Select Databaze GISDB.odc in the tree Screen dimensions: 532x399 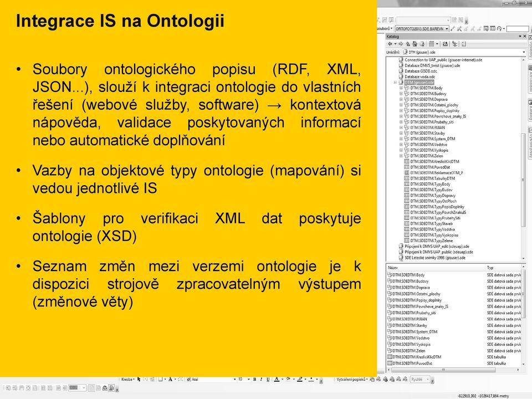[421, 71]
